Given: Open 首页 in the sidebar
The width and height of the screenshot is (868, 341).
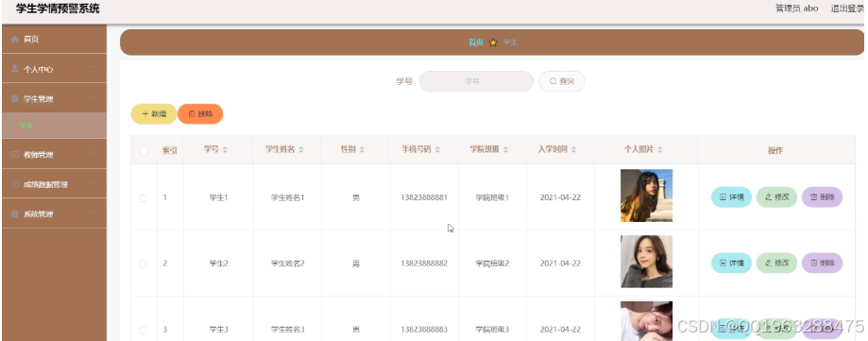Looking at the screenshot, I should point(54,40).
